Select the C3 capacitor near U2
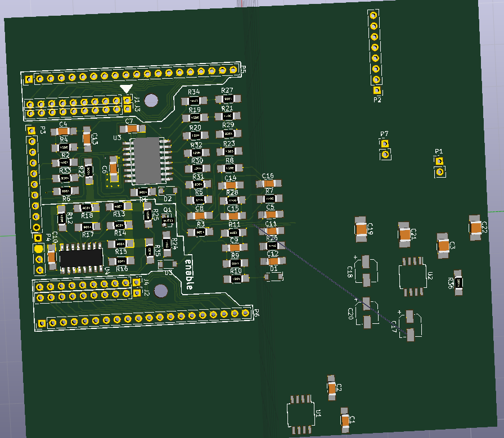The image size is (504, 438). click(x=443, y=246)
